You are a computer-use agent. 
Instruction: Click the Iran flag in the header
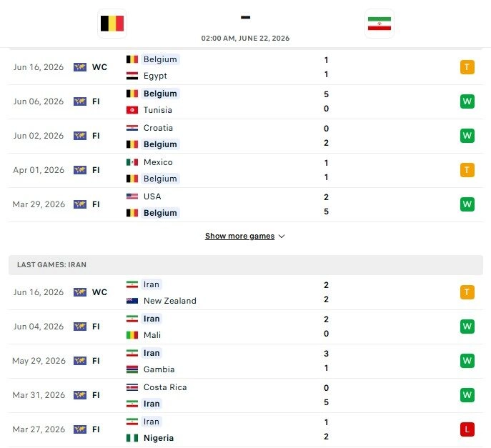[x=380, y=24]
